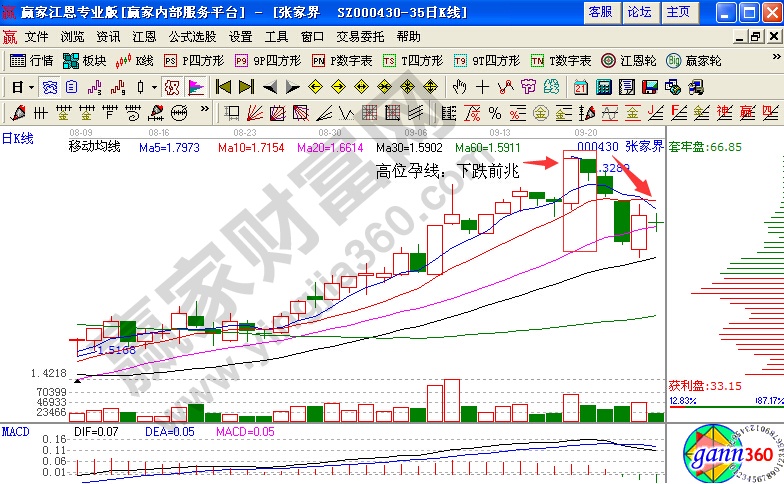784x484 pixels.
Task: Open the calculator icon
Action: click(x=604, y=88)
